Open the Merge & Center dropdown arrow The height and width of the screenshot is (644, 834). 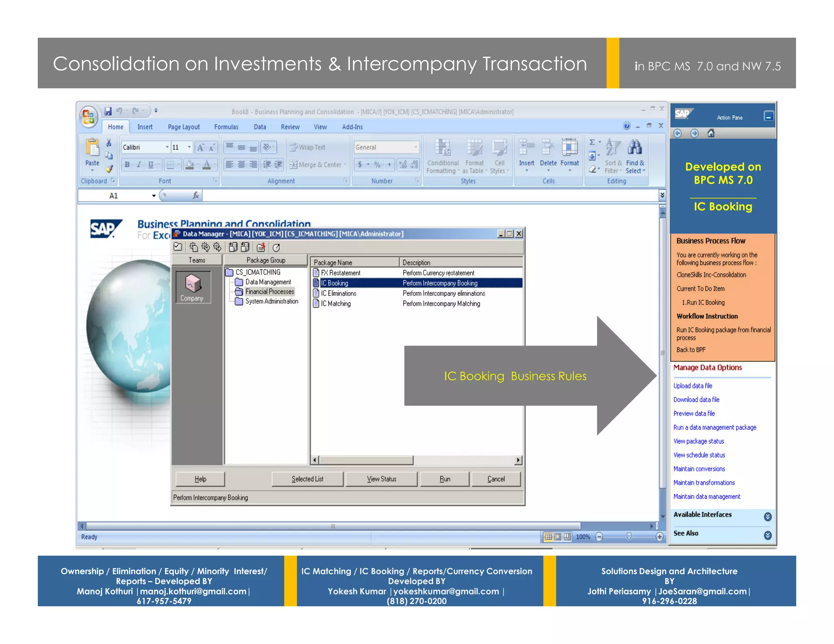coord(345,165)
